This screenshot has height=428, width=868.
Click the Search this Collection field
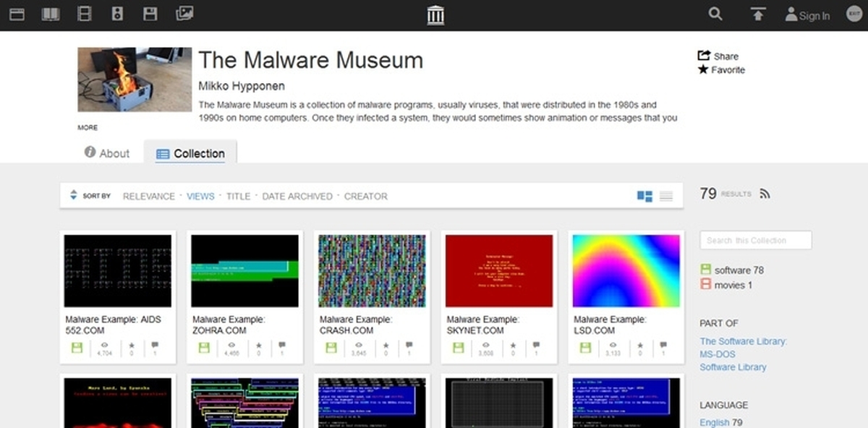(x=756, y=240)
